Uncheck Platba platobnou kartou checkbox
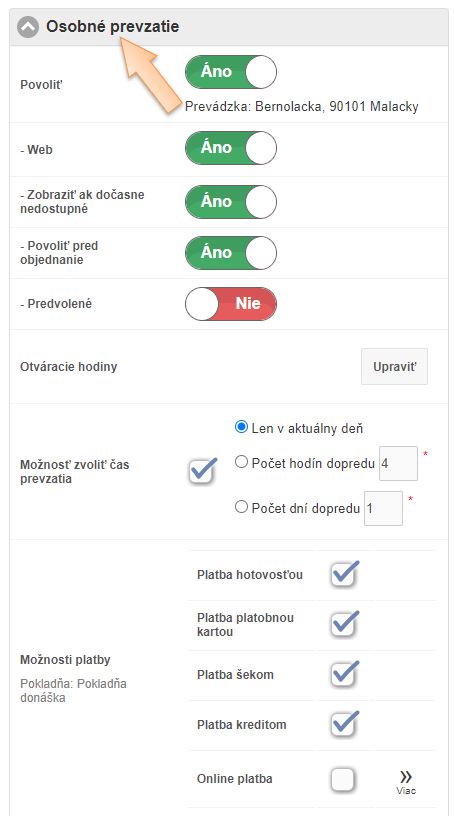The image size is (454, 837). pos(344,624)
